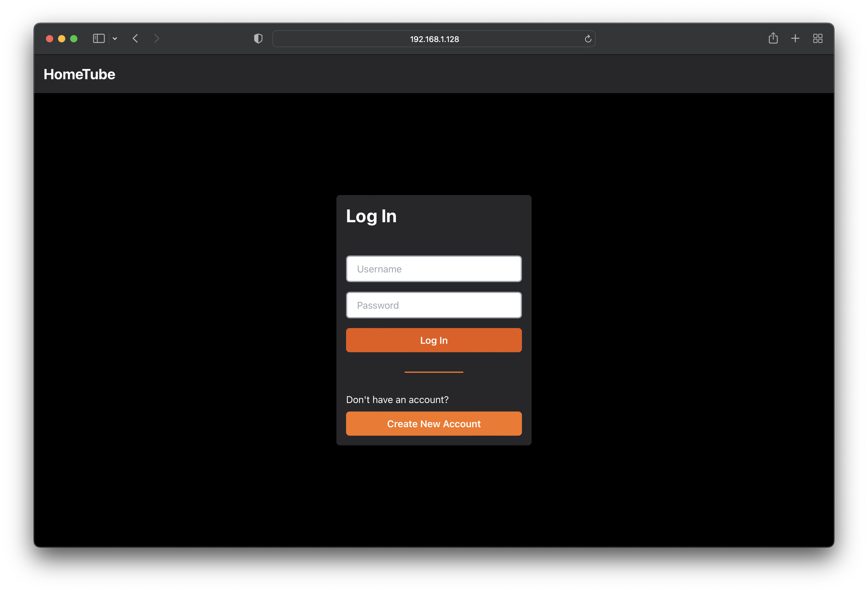Click the "Log In" heading text

point(371,216)
